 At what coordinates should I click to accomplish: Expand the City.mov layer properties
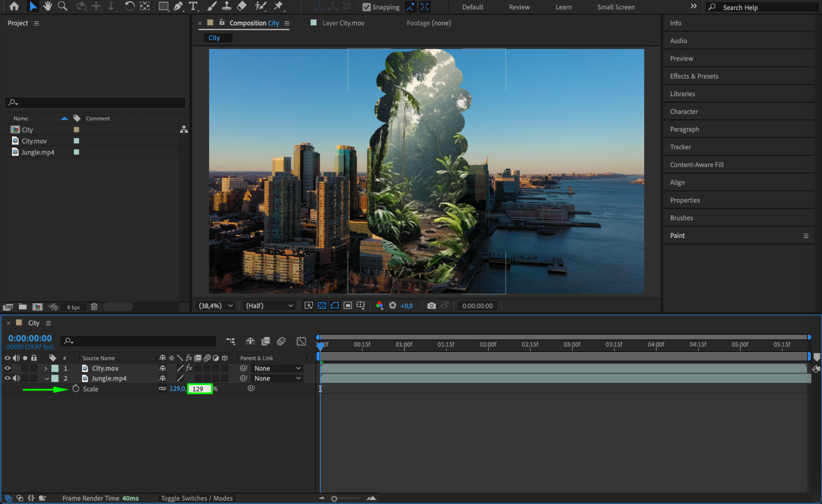(x=46, y=368)
